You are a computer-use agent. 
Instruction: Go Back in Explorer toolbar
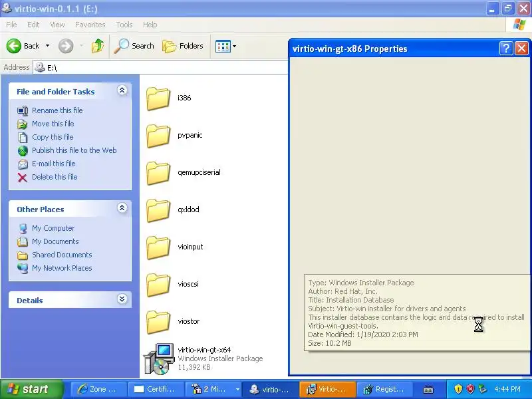tap(23, 46)
